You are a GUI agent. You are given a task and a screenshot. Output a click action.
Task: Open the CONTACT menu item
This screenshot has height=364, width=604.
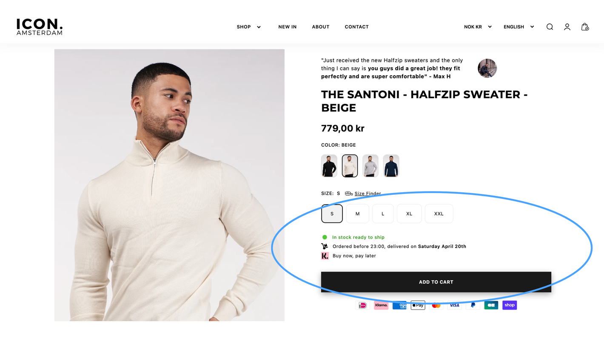click(356, 27)
